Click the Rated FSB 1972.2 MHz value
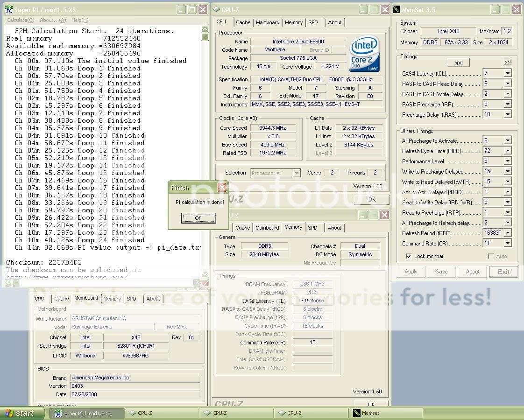Image resolution: width=524 pixels, height=420 pixels. [273, 153]
